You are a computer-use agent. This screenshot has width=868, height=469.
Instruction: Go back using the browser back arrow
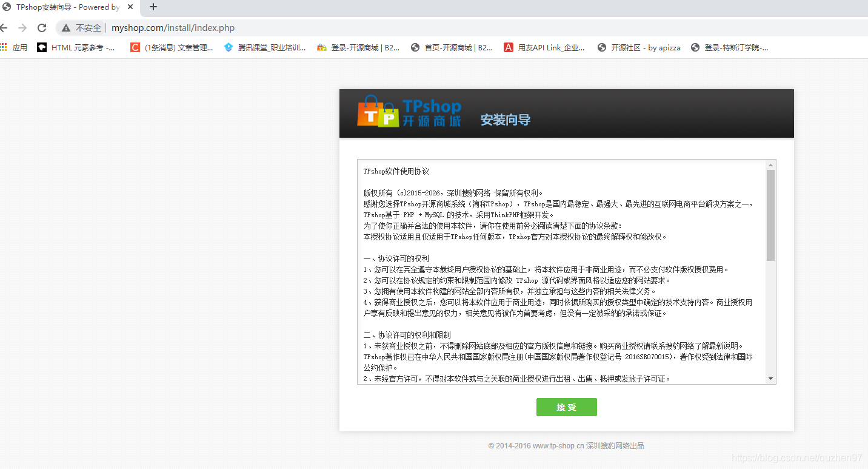4,28
